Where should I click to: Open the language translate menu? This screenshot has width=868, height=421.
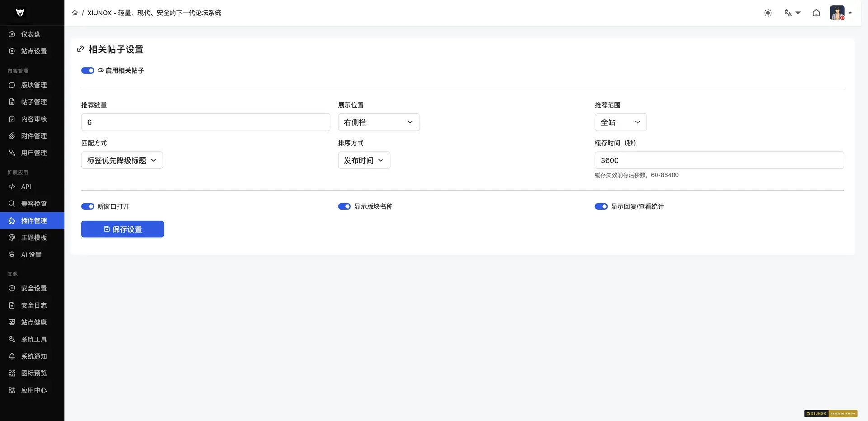click(x=792, y=13)
